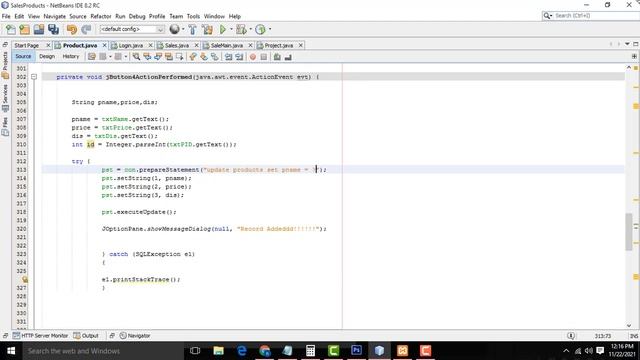Run the project with green play icon
Viewport: 640px width, 360px height.
pos(222,29)
